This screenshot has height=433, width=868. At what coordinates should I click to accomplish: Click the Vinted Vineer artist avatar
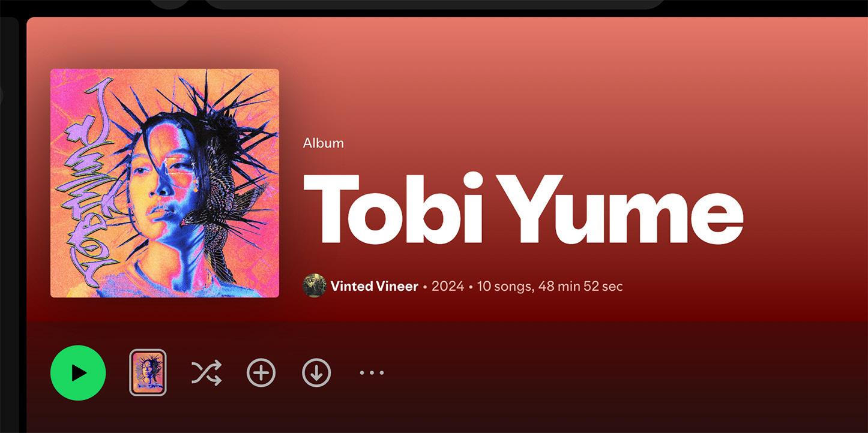coord(315,286)
